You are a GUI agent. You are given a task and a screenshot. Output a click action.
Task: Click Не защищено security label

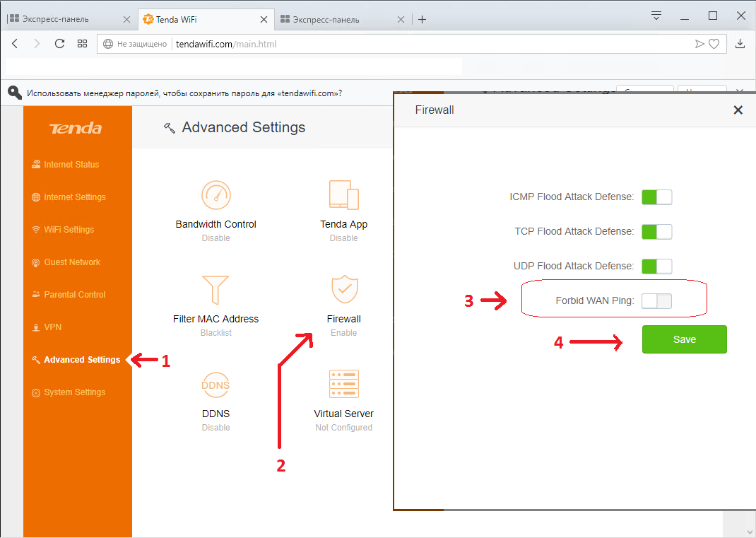pyautogui.click(x=142, y=44)
